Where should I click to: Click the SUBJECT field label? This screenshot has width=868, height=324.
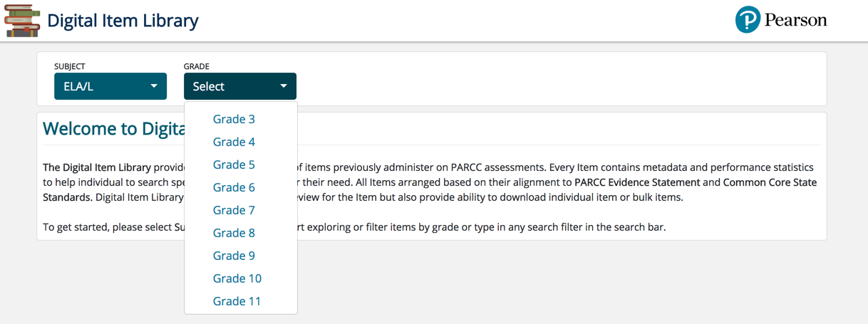coord(70,66)
